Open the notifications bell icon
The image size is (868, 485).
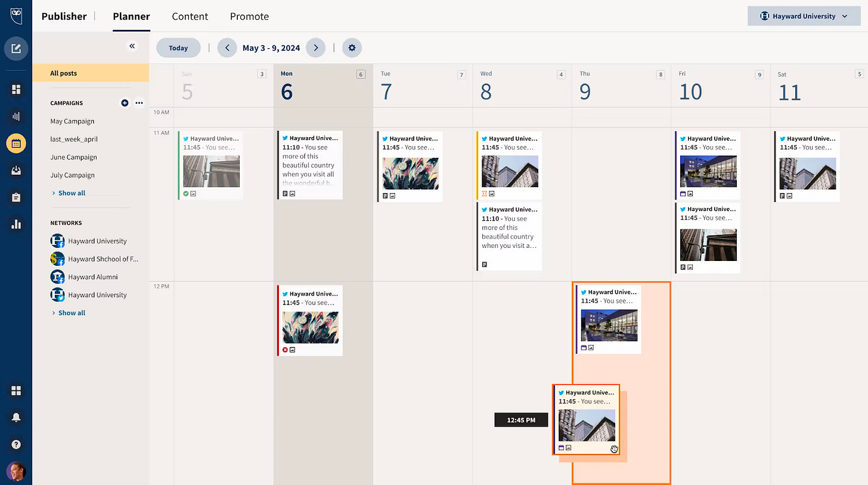pyautogui.click(x=16, y=418)
